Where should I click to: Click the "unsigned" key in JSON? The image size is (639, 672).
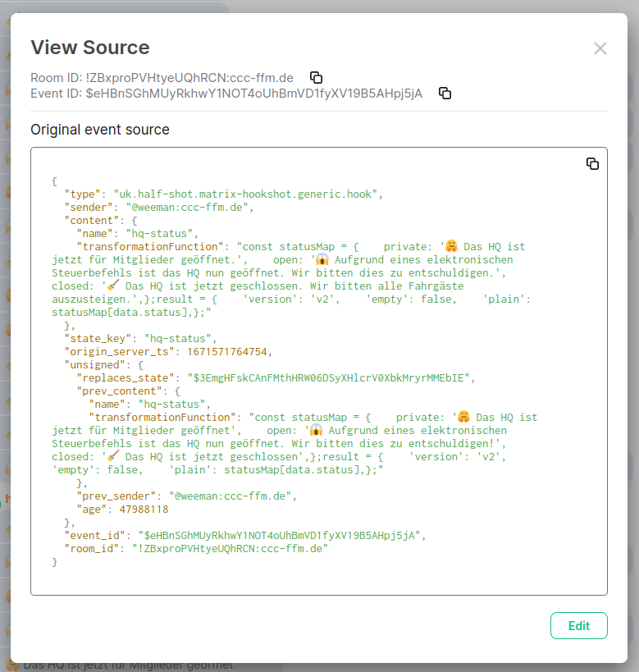pyautogui.click(x=94, y=365)
